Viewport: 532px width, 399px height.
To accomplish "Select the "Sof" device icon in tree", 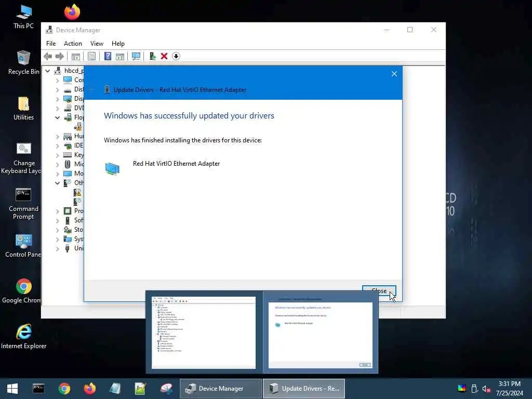I will tap(68, 220).
